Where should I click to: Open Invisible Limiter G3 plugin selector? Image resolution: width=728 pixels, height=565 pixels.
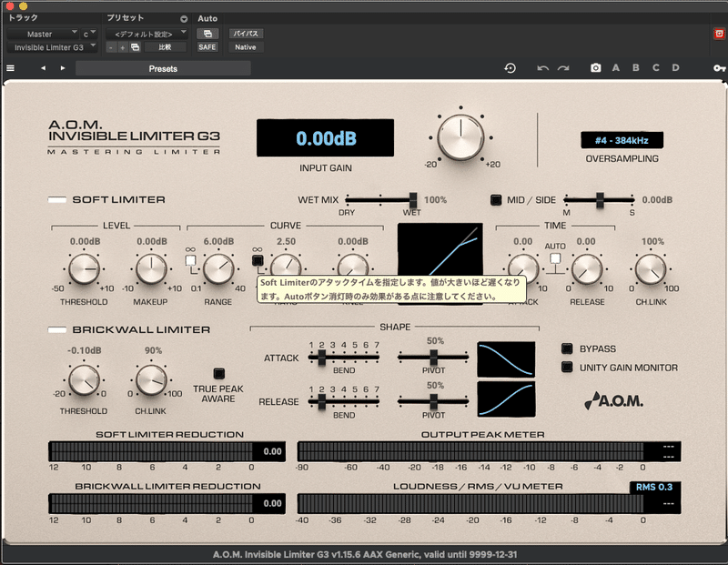[x=53, y=47]
